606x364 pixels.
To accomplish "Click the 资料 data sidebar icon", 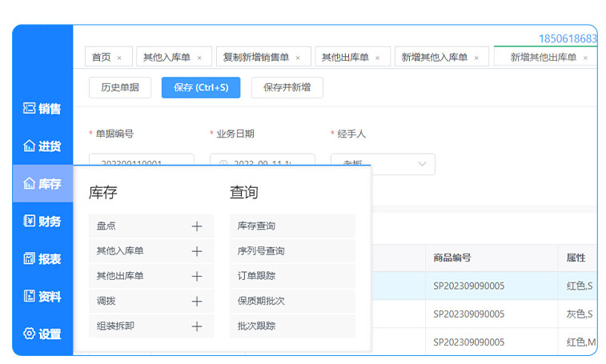I will (x=30, y=297).
